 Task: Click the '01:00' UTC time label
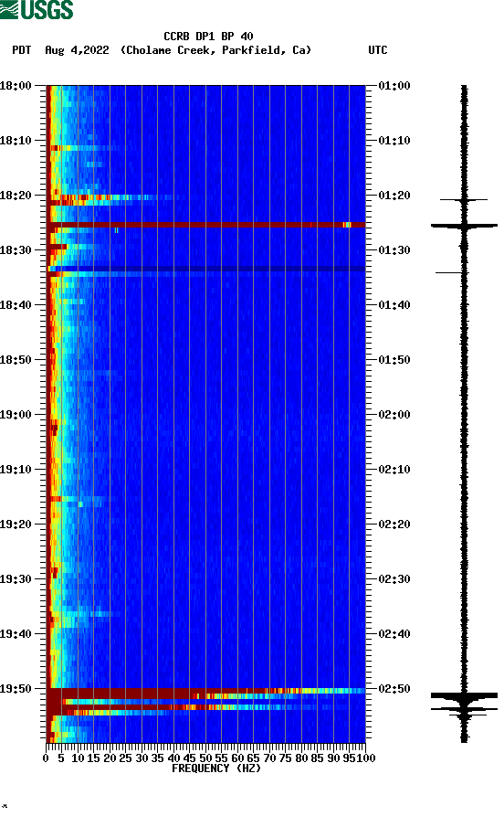(394, 85)
